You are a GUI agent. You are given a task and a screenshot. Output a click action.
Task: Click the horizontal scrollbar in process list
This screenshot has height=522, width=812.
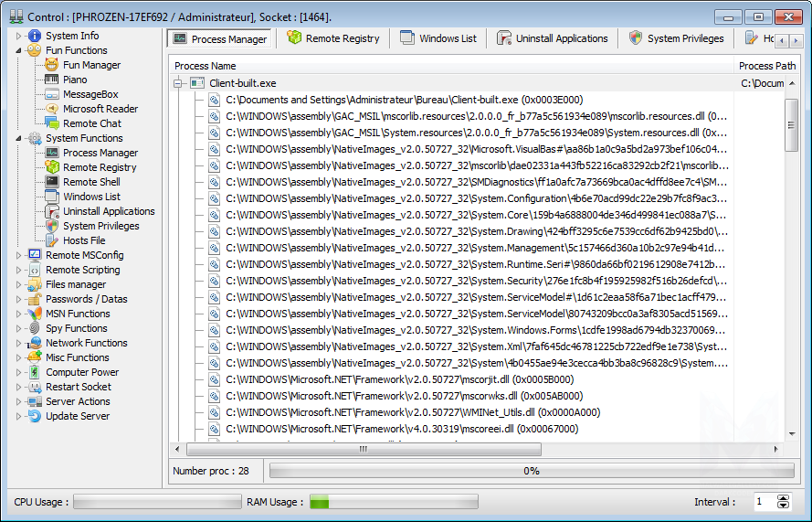pos(363,449)
